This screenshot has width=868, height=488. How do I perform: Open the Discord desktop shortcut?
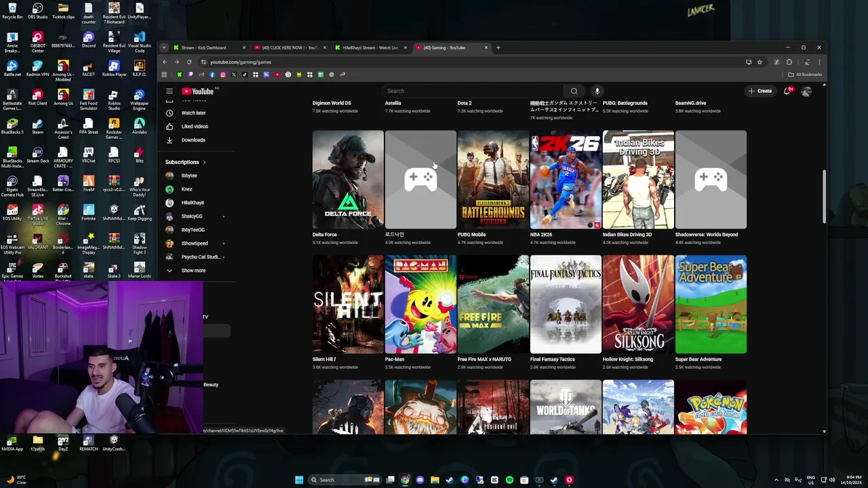coord(88,40)
